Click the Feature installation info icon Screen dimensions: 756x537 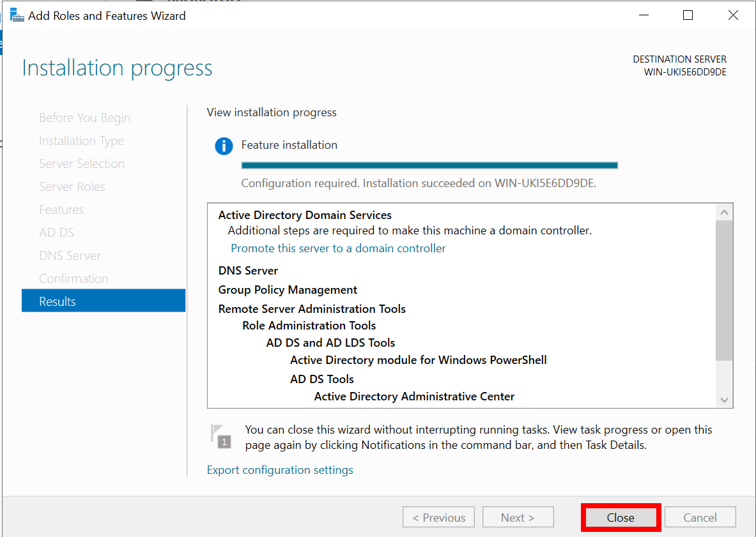tap(224, 146)
